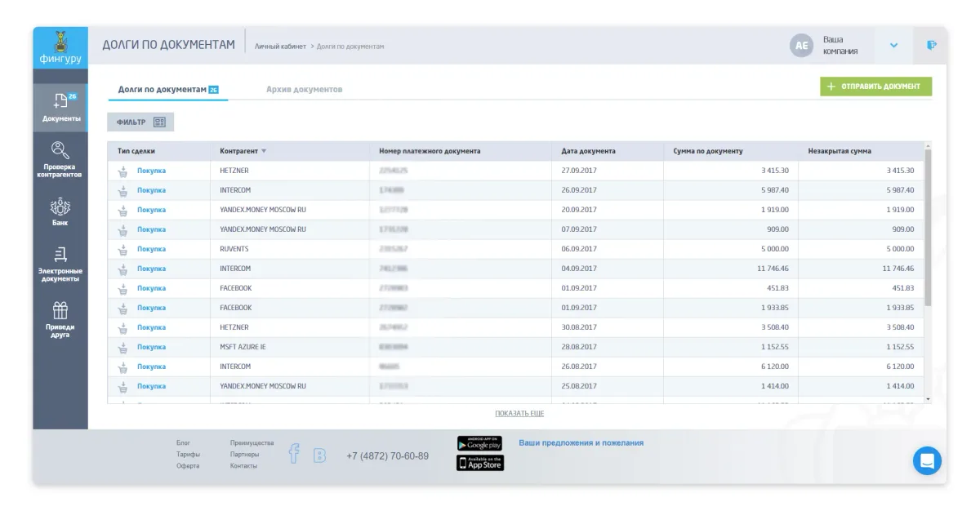Click the Показать еще link
Viewport: 980px width, 511px height.
pos(519,414)
